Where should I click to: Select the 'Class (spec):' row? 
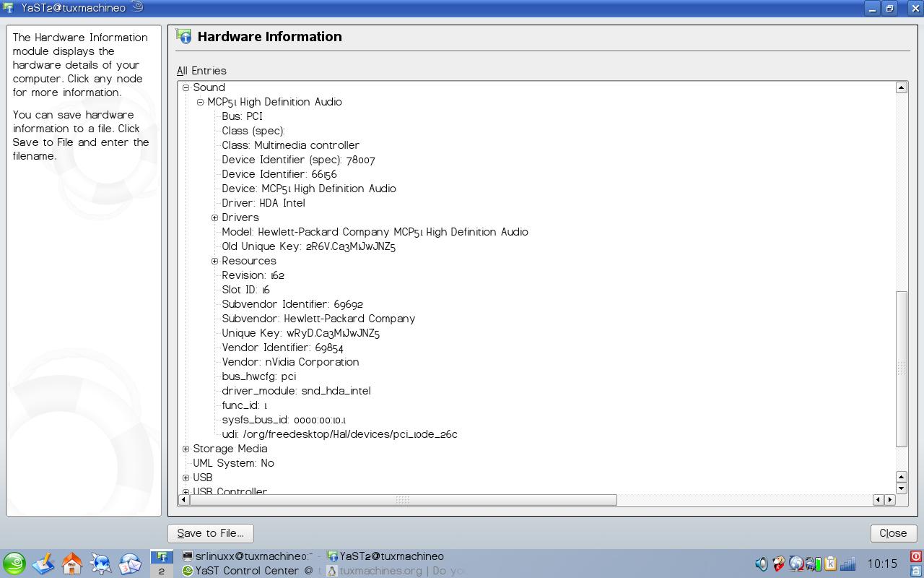point(253,131)
